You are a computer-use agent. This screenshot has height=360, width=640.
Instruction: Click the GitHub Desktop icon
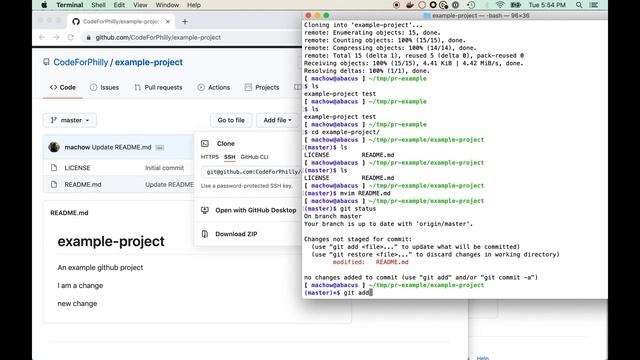click(205, 210)
